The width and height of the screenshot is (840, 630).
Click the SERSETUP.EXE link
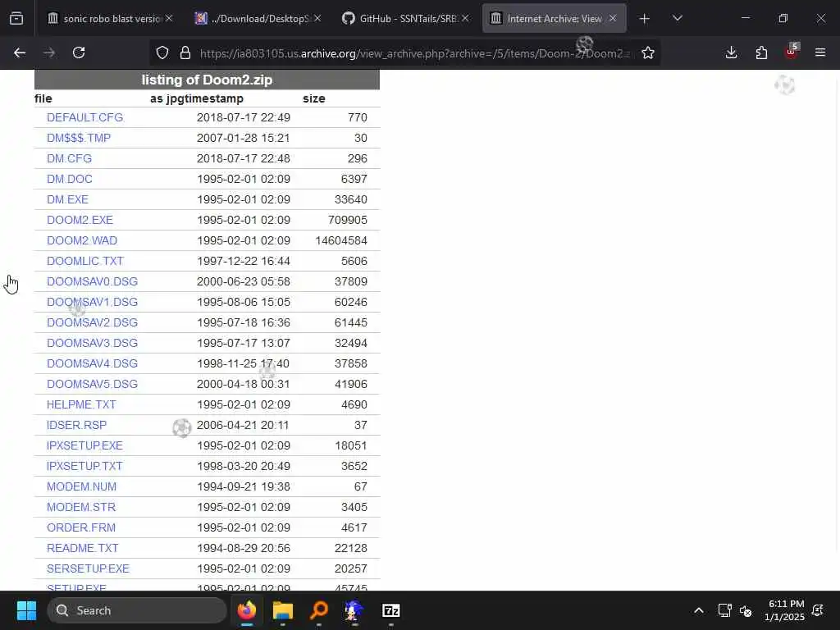coord(88,568)
